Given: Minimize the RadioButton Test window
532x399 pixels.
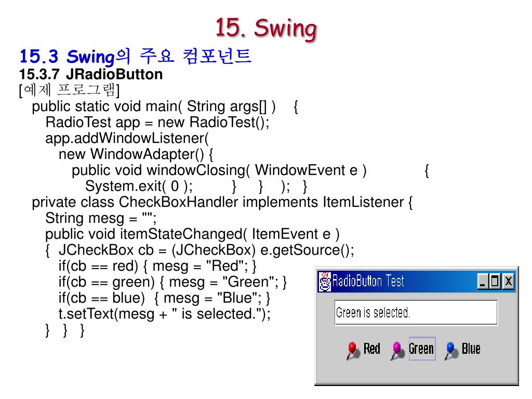Looking at the screenshot, I should [483, 281].
